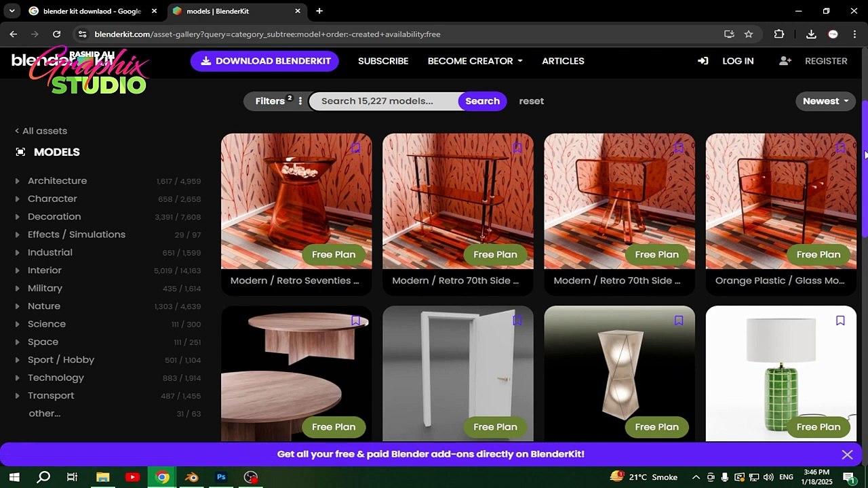
Task: Open the tab search dropdown arrow
Action: [x=12, y=11]
